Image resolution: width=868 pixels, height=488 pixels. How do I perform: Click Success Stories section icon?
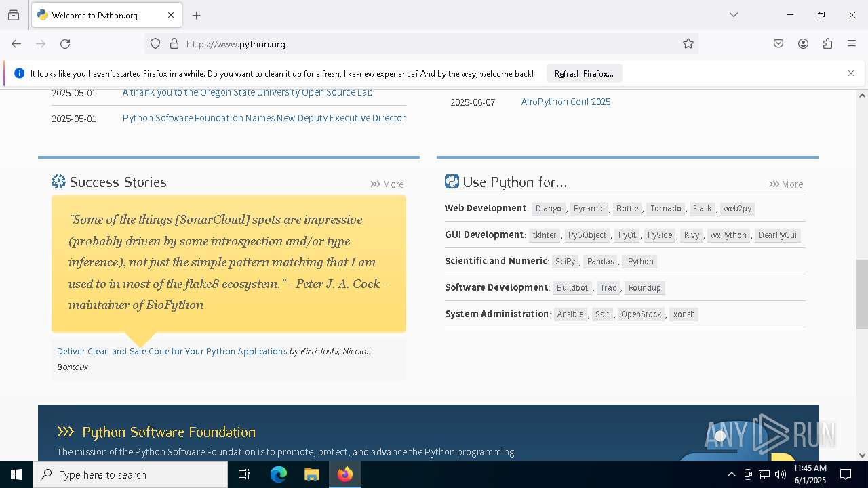point(59,182)
